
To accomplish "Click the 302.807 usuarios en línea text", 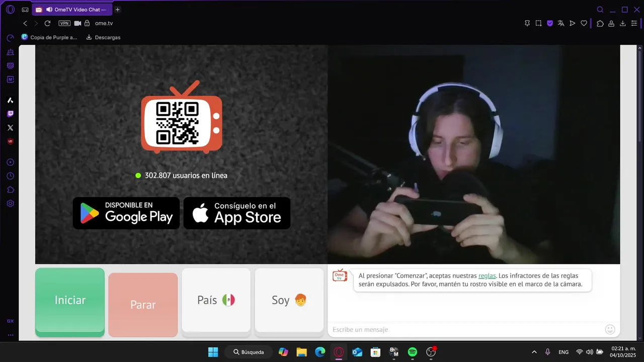I will pyautogui.click(x=186, y=175).
